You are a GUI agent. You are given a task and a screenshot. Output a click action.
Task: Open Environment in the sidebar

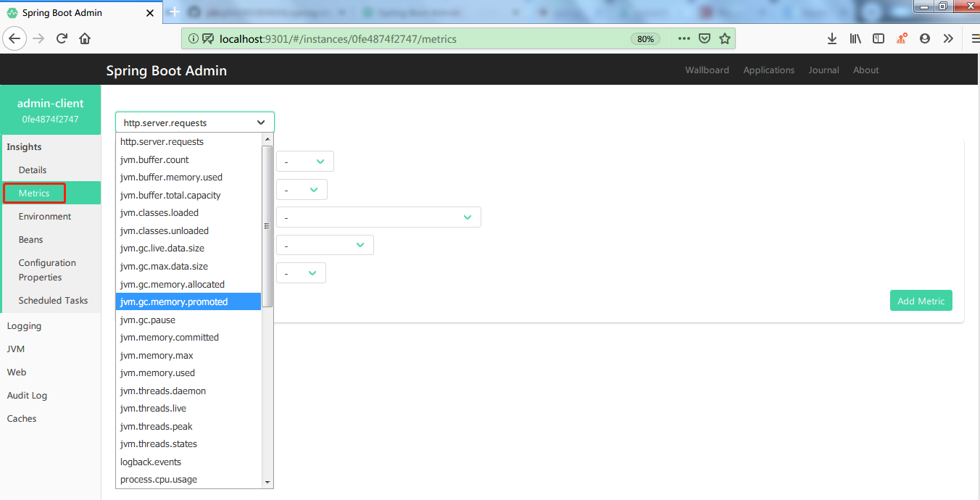pyautogui.click(x=45, y=217)
